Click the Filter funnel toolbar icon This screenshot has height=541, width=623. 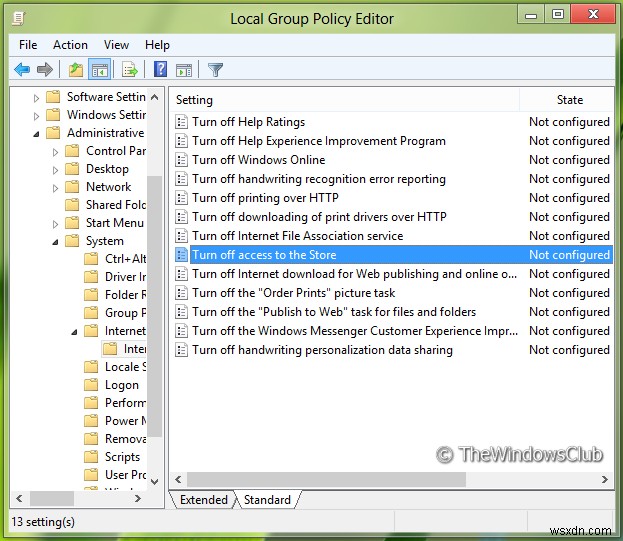pos(215,70)
